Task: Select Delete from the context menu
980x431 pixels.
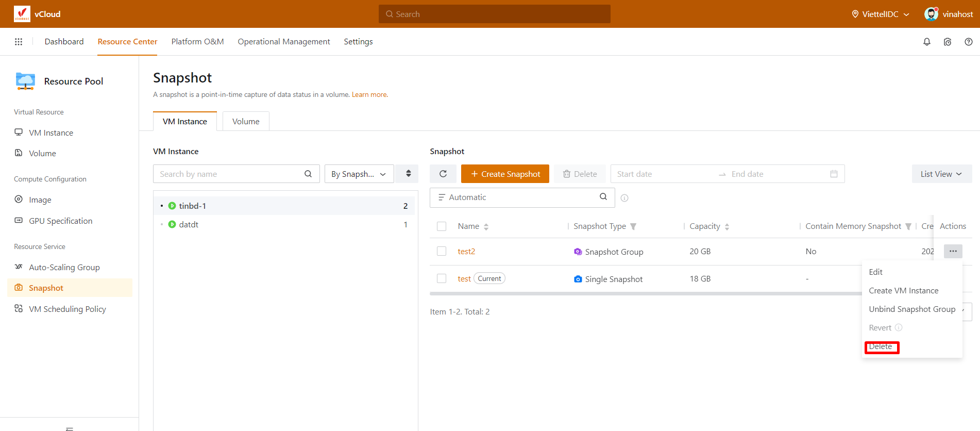Action: click(x=881, y=347)
